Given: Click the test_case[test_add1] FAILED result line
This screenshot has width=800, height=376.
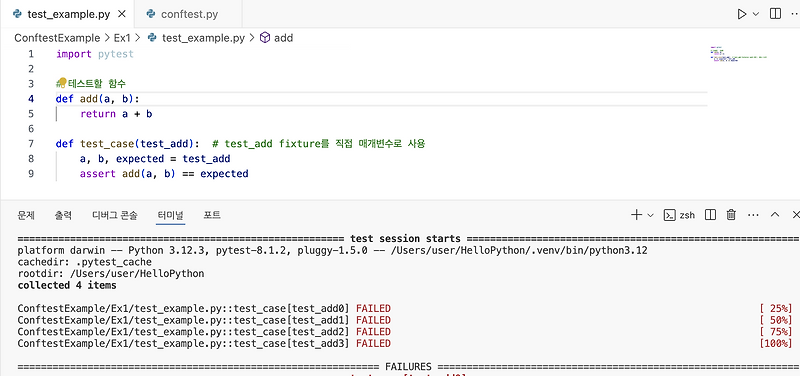Looking at the screenshot, I should point(204,320).
